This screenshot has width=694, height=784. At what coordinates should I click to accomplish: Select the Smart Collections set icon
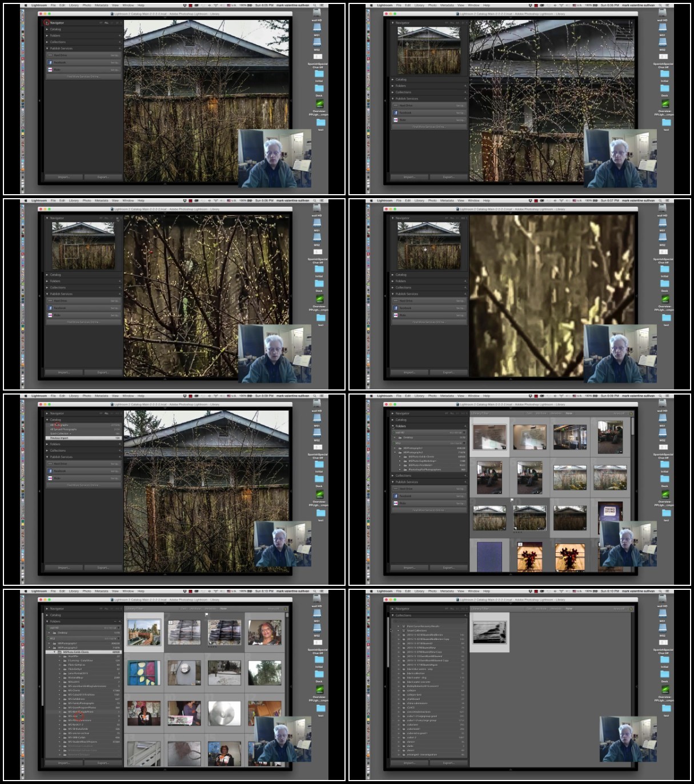click(x=404, y=630)
